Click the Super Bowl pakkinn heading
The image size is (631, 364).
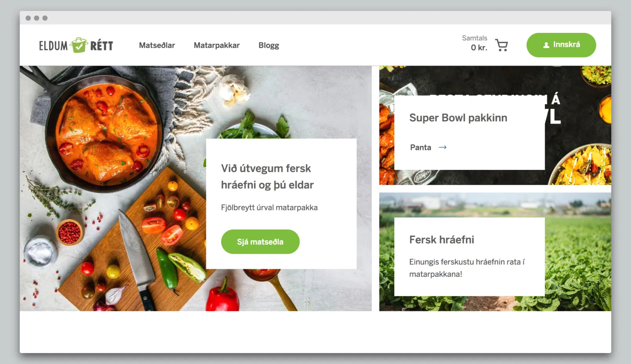[458, 118]
